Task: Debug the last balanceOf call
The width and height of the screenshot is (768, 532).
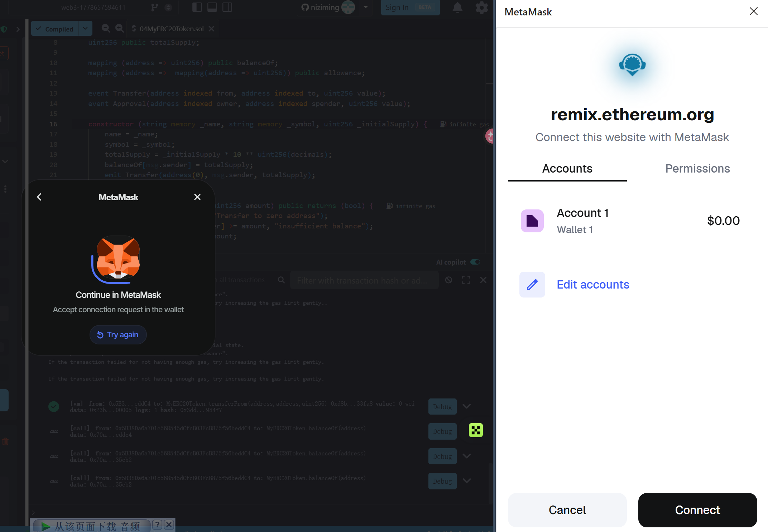Action: click(442, 481)
